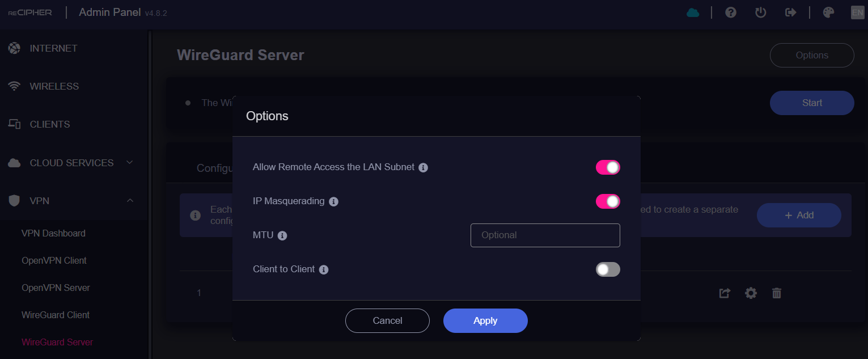Disable Allow Remote Access the LAN Subnet
This screenshot has width=868, height=359.
coord(608,167)
